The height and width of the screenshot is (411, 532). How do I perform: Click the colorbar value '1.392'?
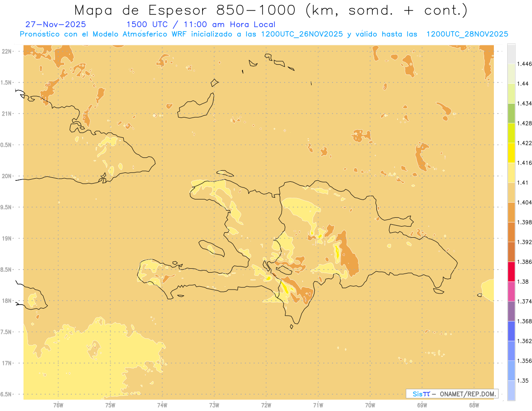click(x=524, y=242)
